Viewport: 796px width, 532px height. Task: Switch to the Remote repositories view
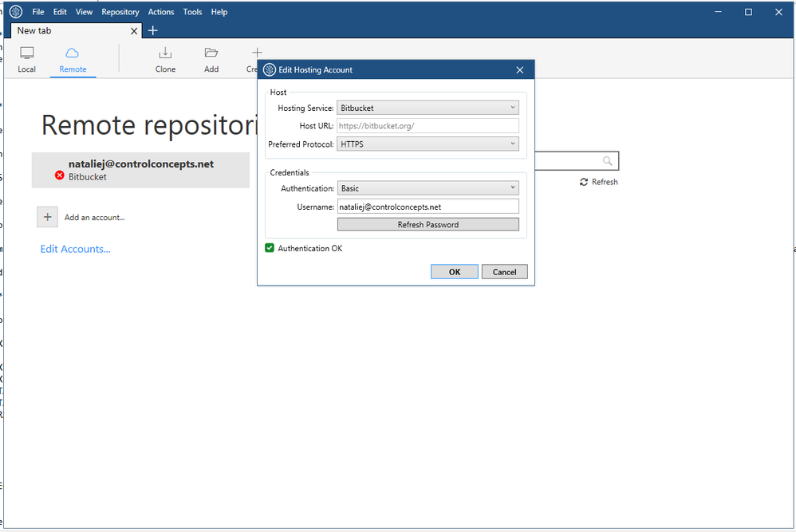[x=73, y=60]
